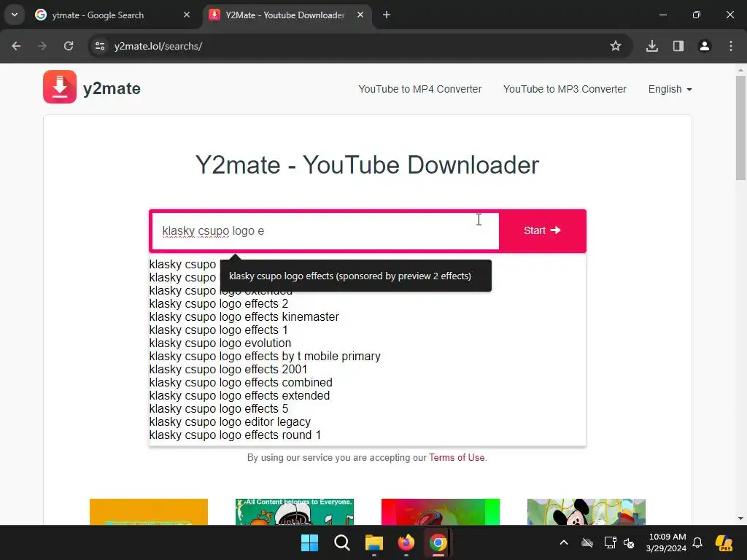The image size is (747, 560).
Task: Open the 'All Content belongs to Everyone' thumbnail
Action: coord(295,512)
